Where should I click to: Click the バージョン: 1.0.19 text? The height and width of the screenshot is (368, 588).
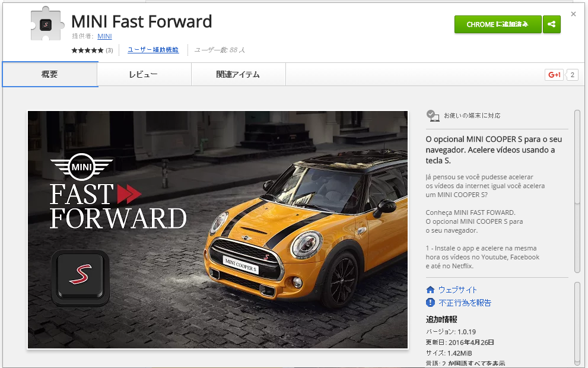451,332
